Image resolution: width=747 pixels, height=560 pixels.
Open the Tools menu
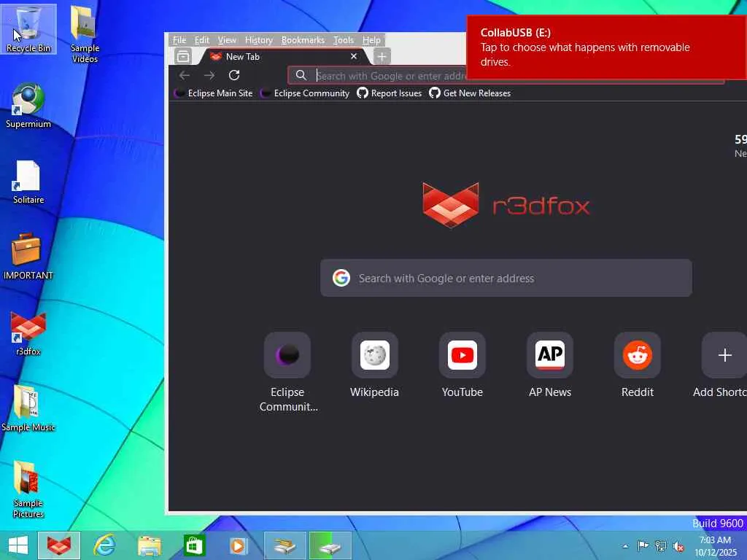(x=344, y=40)
